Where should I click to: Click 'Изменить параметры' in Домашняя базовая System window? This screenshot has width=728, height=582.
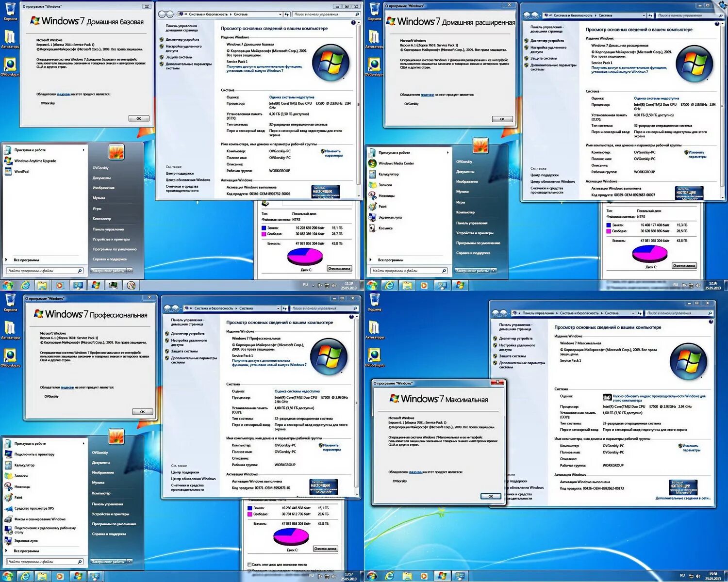coord(333,153)
